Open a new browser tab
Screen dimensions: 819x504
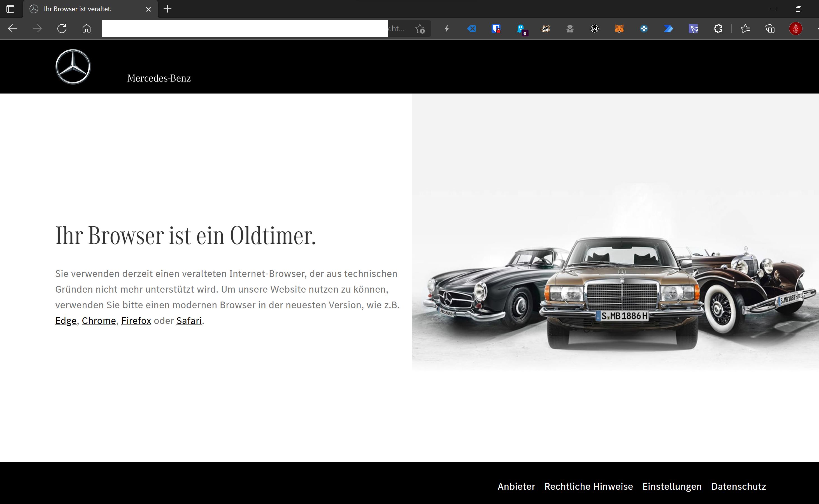[x=167, y=9]
